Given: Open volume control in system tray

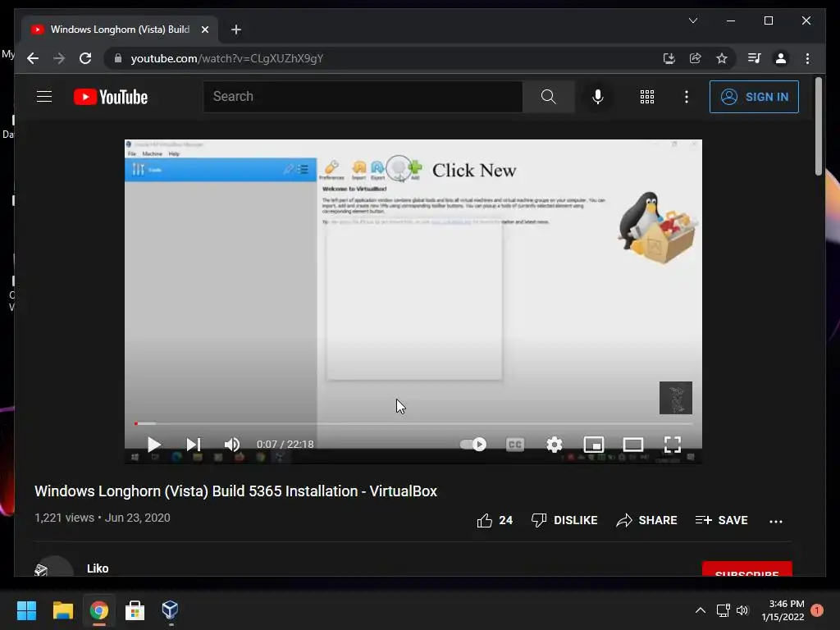Looking at the screenshot, I should [742, 610].
